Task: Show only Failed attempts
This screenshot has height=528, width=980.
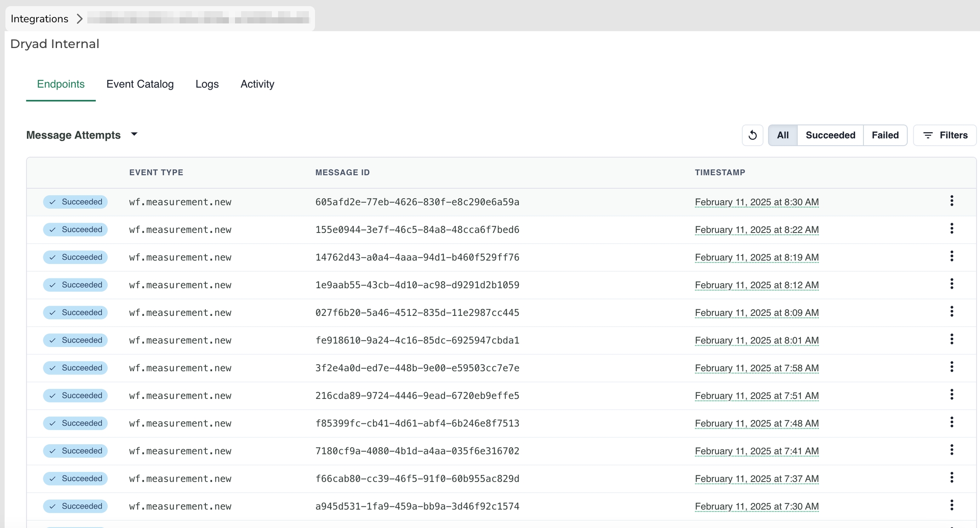Action: 885,135
